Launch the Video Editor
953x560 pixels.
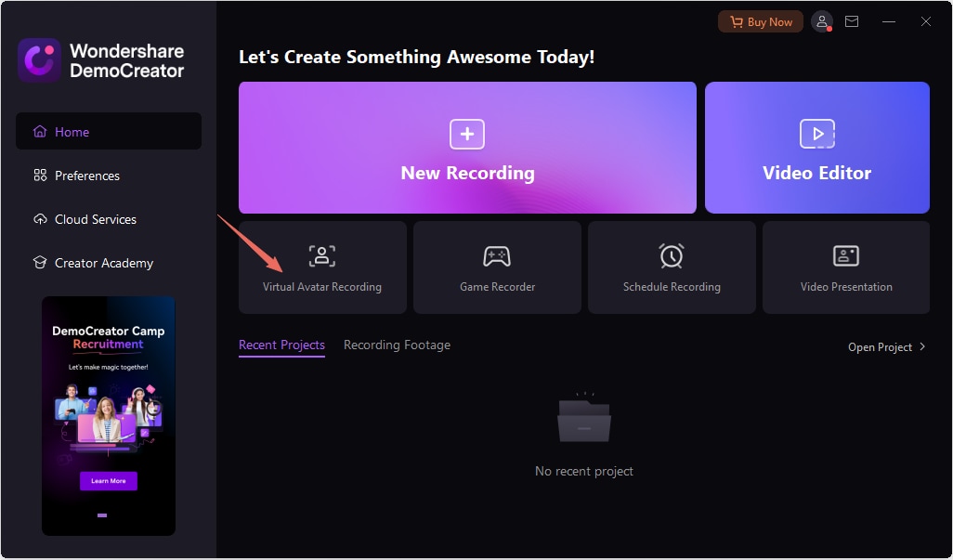[816, 148]
